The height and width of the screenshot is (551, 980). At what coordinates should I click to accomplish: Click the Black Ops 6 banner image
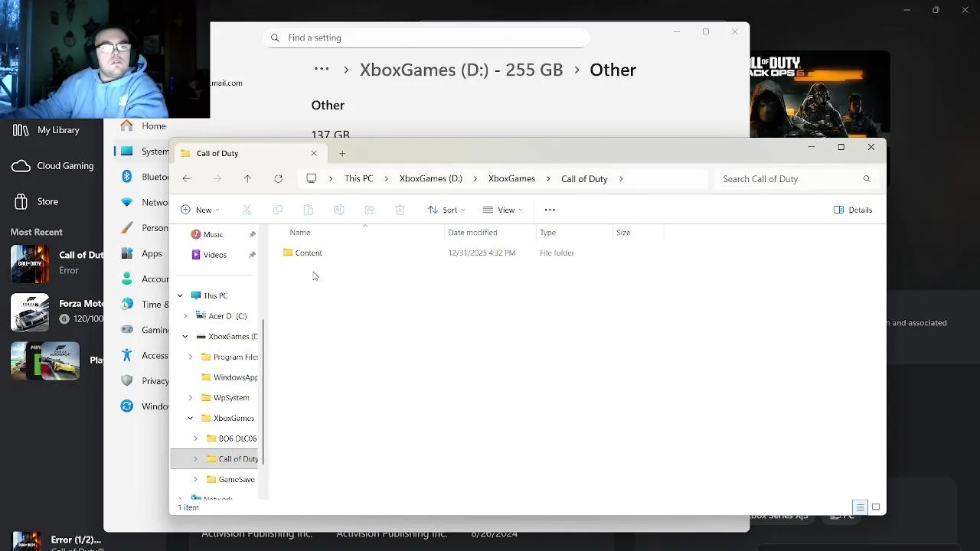(820, 94)
